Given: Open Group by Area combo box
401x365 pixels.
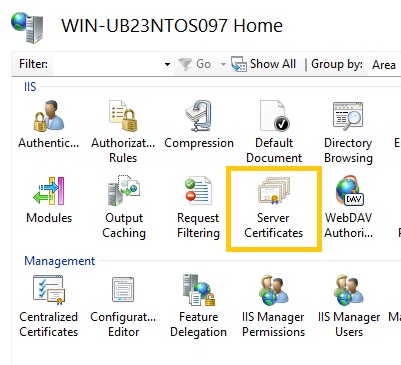Looking at the screenshot, I should click(385, 64).
